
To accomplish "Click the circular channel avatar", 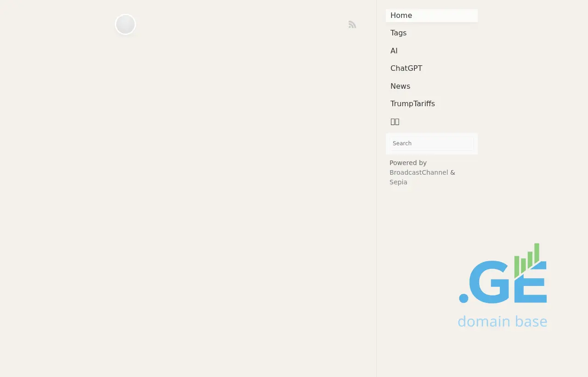I will (125, 24).
